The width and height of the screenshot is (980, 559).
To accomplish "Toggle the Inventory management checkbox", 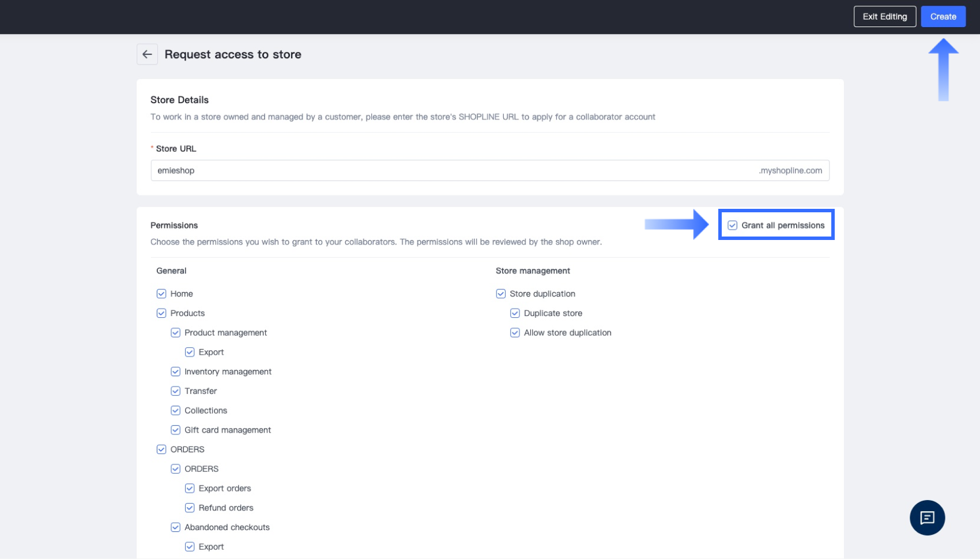I will point(176,372).
